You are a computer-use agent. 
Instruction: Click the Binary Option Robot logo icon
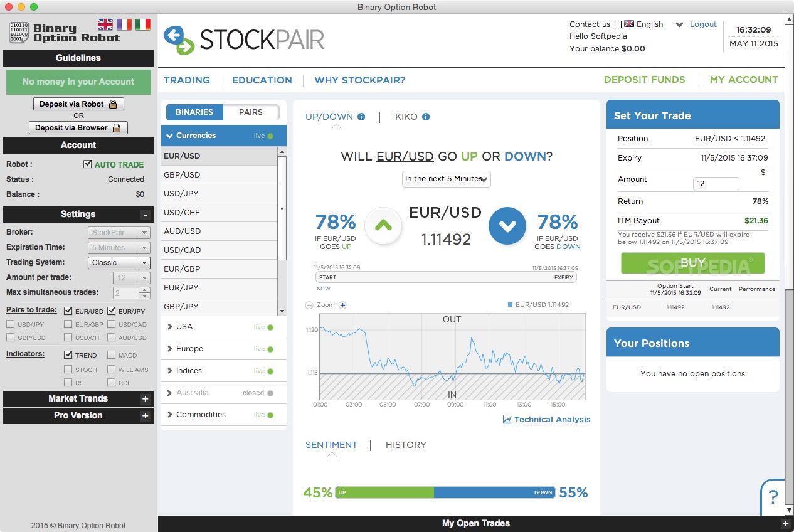19,33
